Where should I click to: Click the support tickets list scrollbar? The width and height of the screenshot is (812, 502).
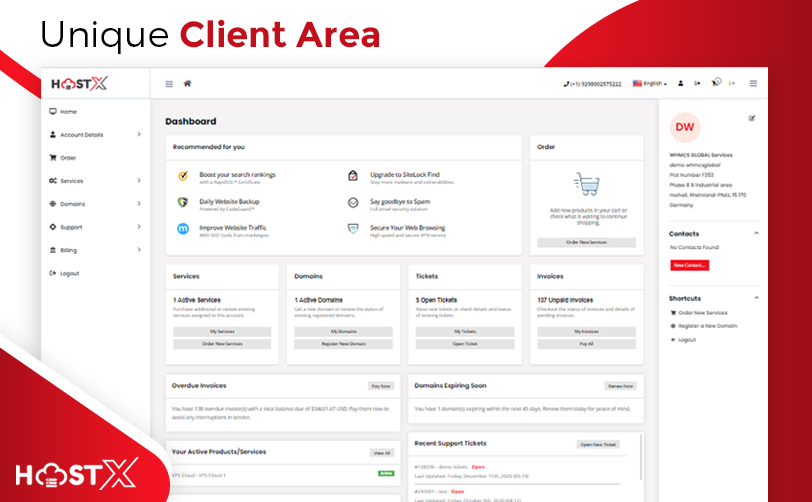[x=642, y=458]
